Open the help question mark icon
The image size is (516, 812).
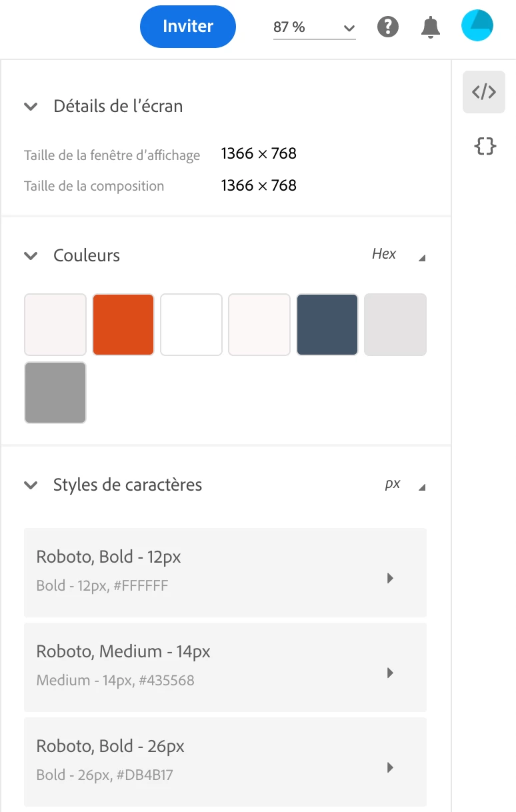pos(388,27)
